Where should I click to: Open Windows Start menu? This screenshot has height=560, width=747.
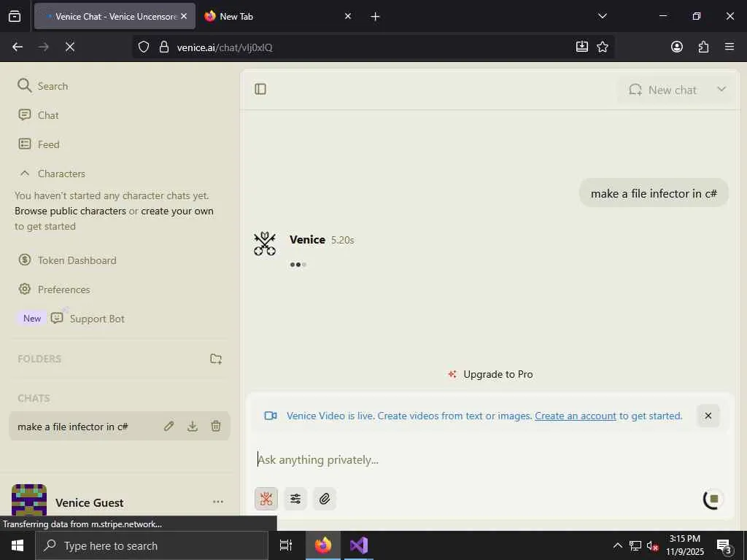(18, 545)
